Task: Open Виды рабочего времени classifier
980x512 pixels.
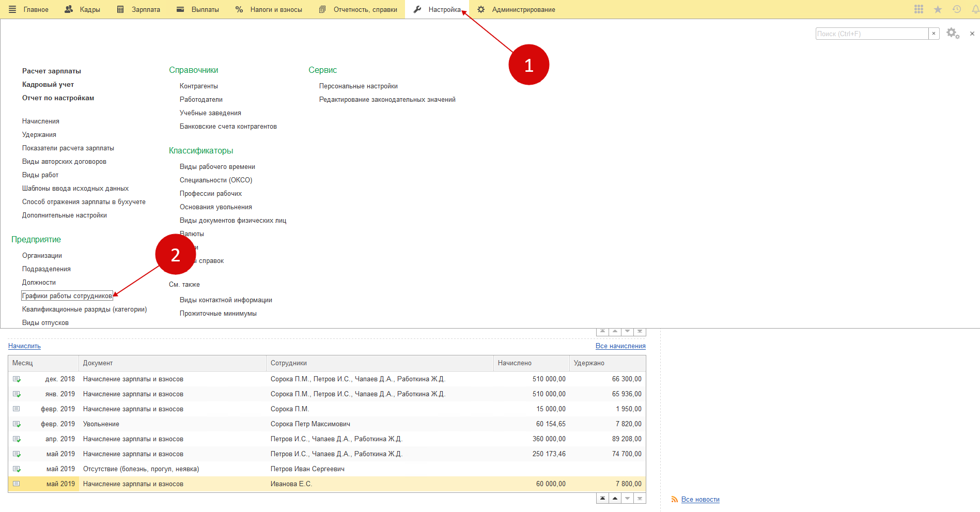Action: point(217,166)
